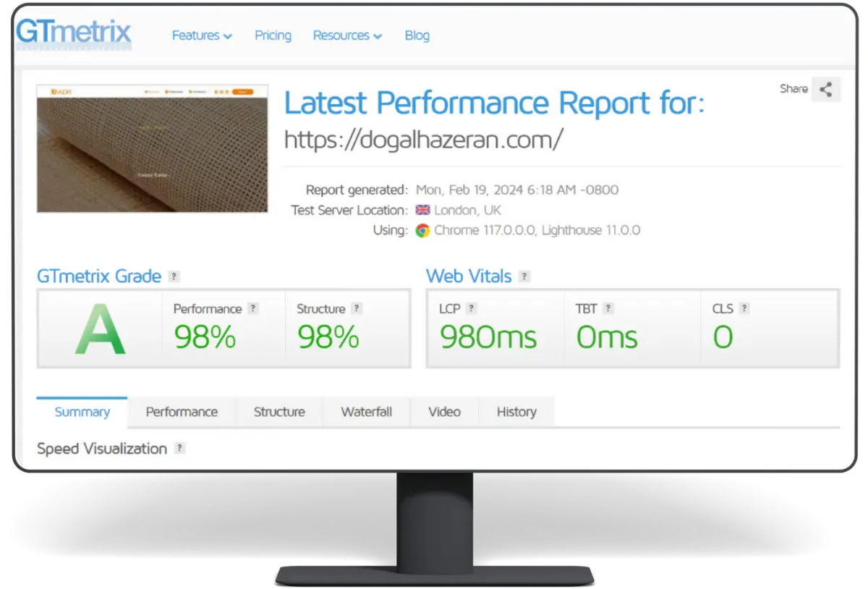The image size is (868, 589).
Task: Click the Features dropdown chevron
Action: [229, 35]
